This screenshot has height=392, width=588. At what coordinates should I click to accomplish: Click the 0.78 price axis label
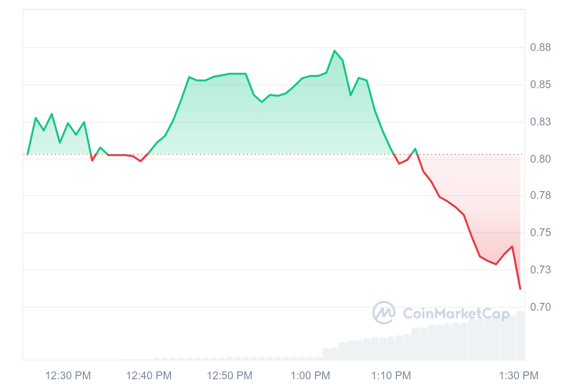[x=540, y=196]
